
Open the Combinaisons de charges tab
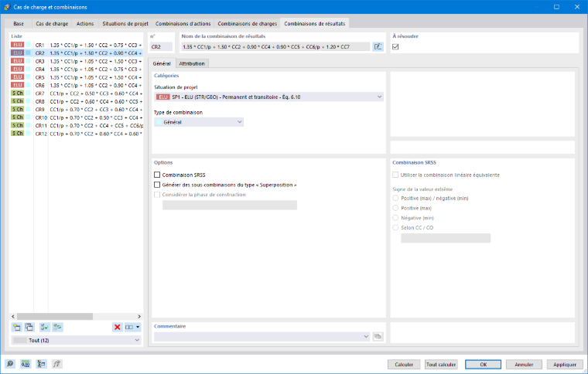click(x=248, y=24)
